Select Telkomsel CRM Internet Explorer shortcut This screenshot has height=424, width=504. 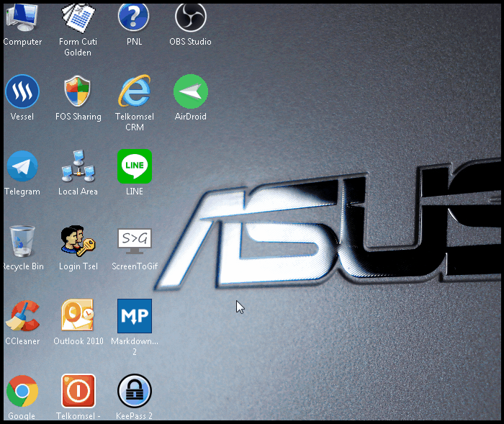[x=135, y=91]
